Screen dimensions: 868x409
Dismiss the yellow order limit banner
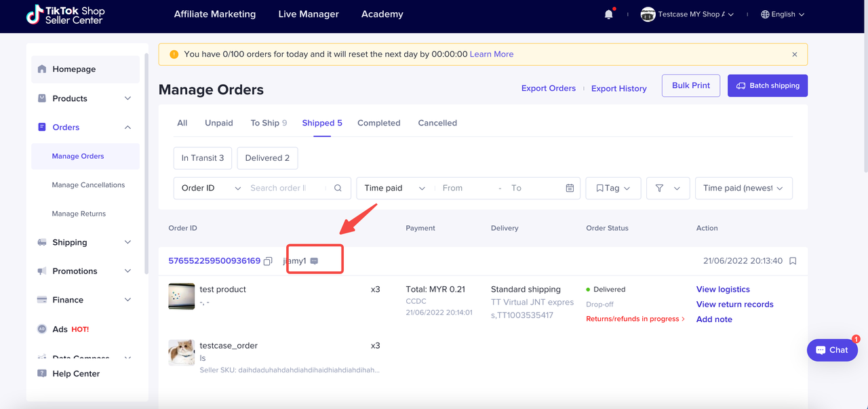point(795,54)
